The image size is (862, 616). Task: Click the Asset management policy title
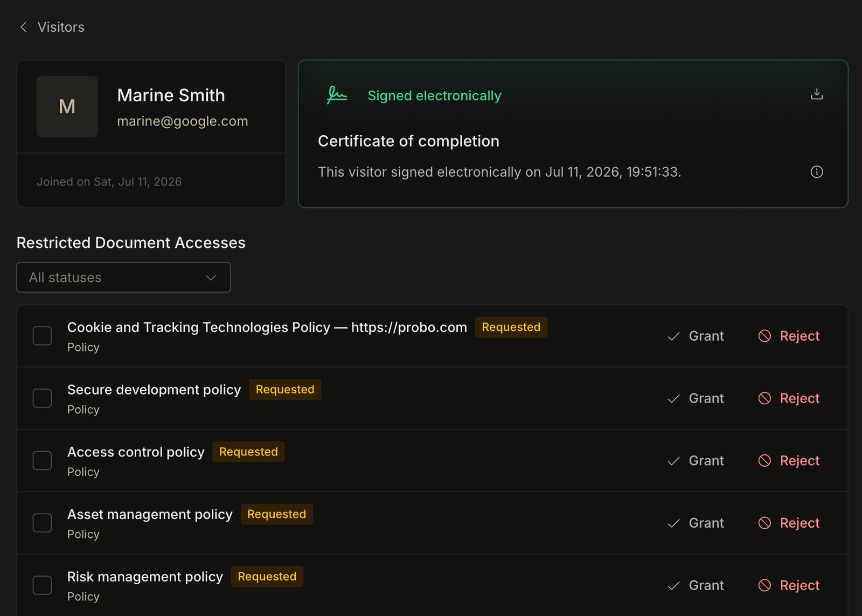click(150, 515)
